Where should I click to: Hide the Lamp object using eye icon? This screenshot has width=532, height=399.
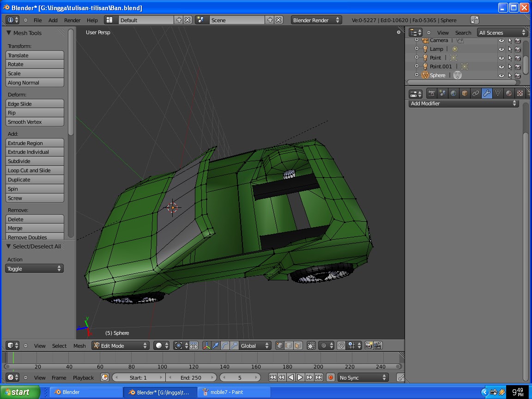501,49
